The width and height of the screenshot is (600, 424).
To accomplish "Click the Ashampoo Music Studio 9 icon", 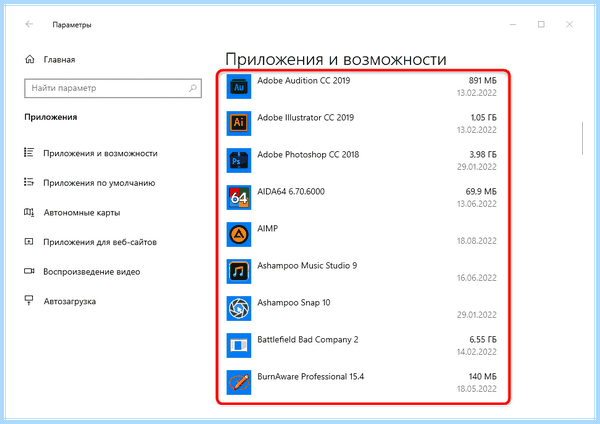I will [239, 271].
